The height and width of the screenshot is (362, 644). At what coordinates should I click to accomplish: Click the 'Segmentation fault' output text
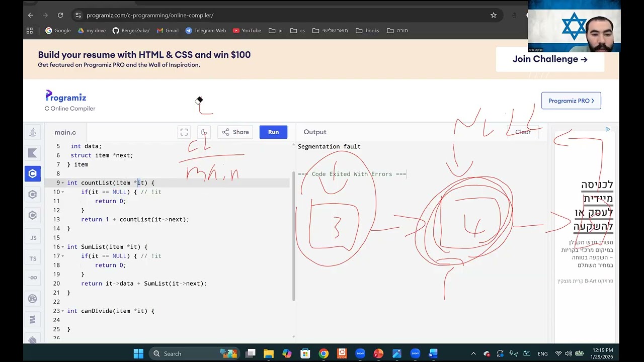pyautogui.click(x=329, y=147)
